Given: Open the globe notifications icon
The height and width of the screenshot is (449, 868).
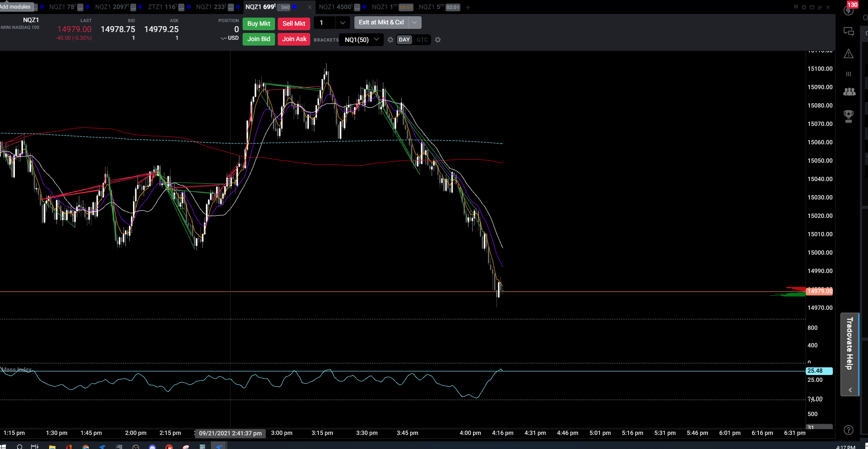Looking at the screenshot, I should pyautogui.click(x=849, y=10).
